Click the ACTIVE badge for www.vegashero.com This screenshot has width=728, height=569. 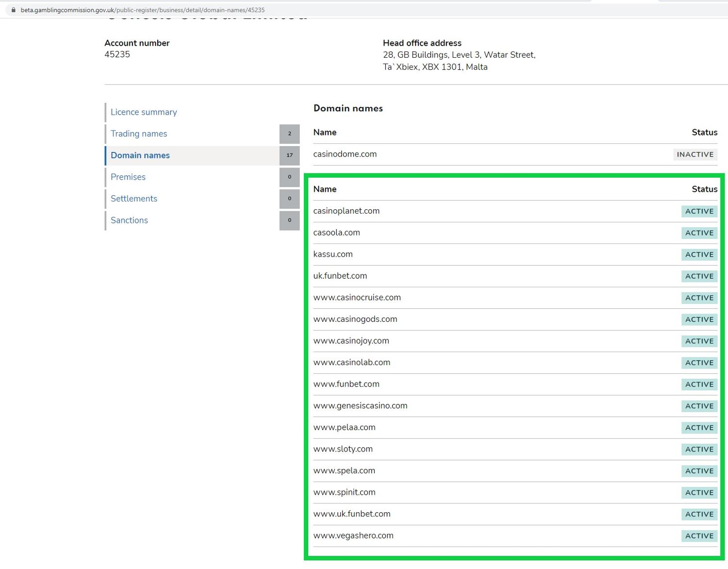pyautogui.click(x=699, y=536)
